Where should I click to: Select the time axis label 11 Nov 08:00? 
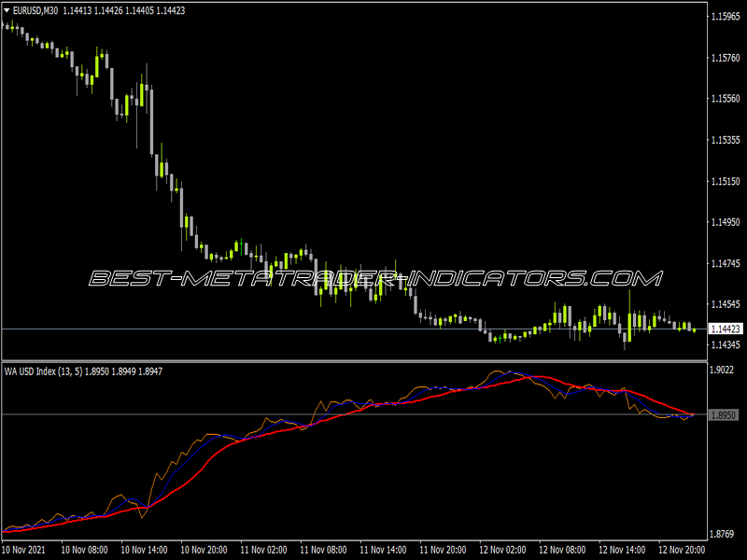(323, 550)
